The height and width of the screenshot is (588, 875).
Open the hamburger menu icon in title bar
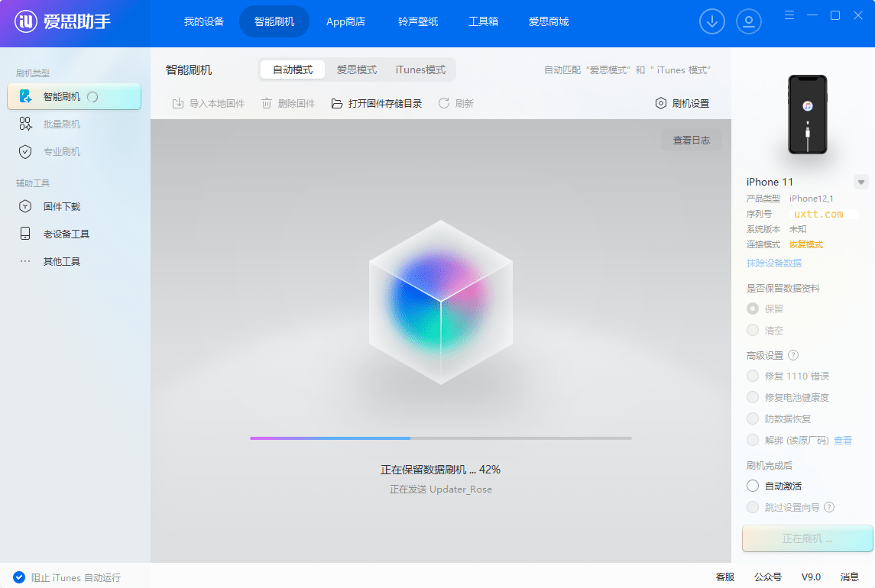click(789, 15)
